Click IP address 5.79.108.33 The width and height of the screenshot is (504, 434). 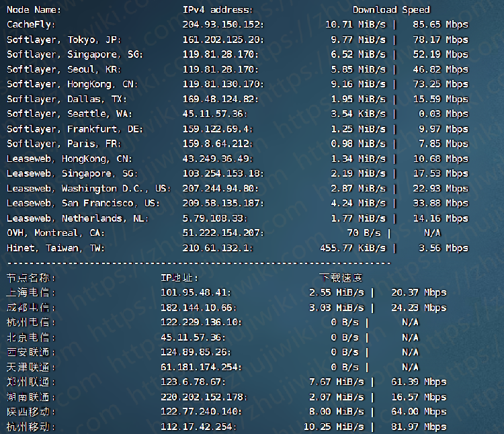pyautogui.click(x=215, y=218)
